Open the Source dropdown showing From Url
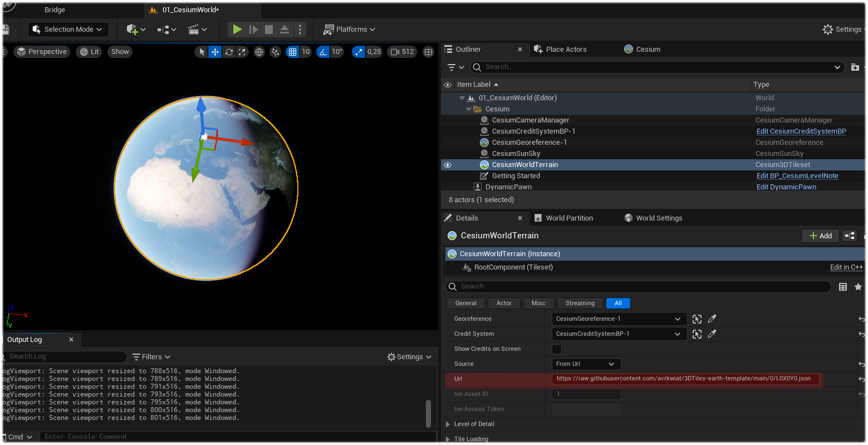This screenshot has height=445, width=868. 586,364
